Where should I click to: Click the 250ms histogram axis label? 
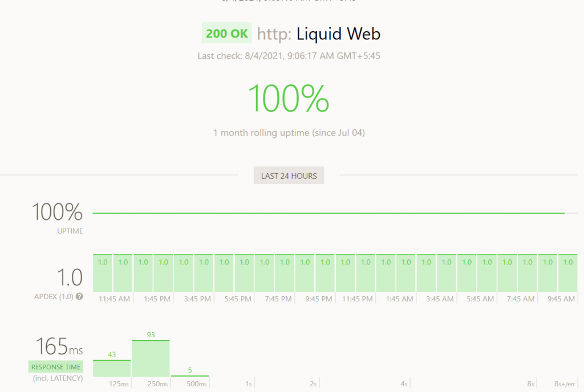click(x=157, y=384)
